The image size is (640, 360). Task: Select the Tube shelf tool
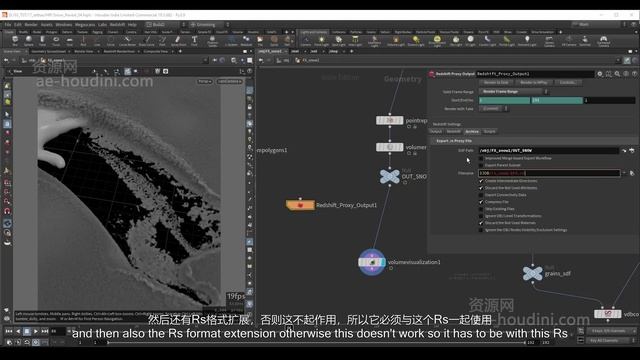coord(42,40)
